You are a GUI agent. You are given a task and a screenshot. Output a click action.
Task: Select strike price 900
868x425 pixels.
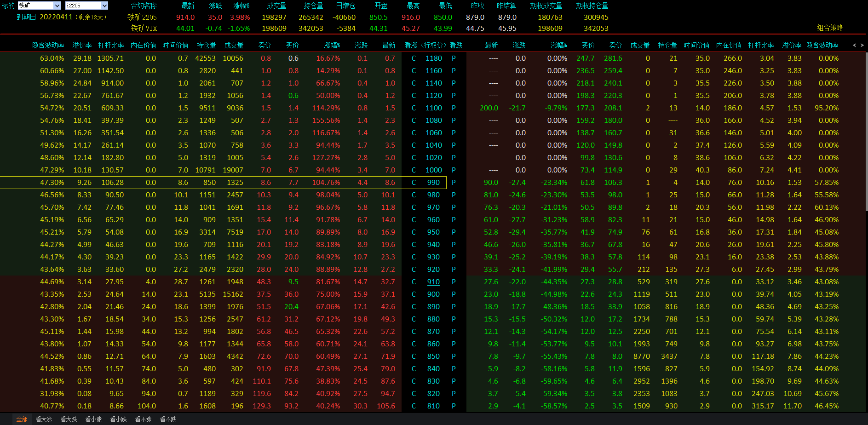[x=433, y=294]
